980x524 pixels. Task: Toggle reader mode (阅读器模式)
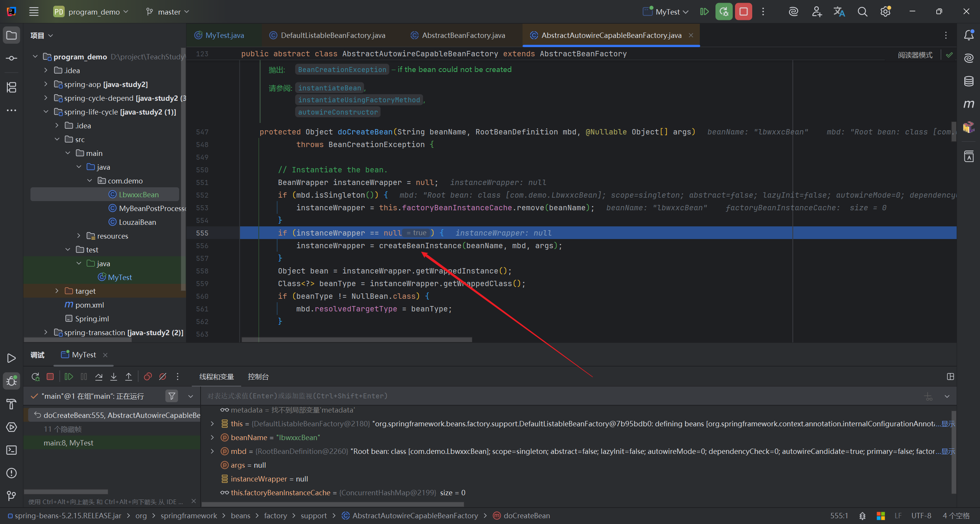click(x=915, y=55)
